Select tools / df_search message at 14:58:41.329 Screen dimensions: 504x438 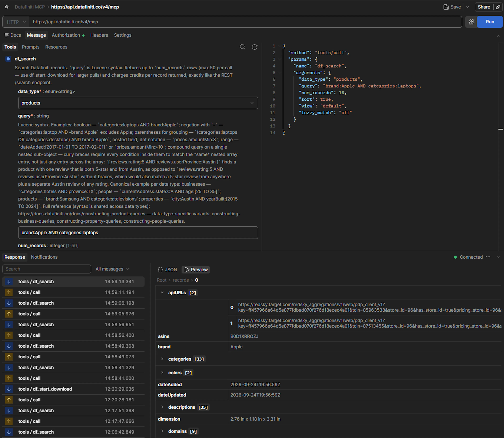[x=73, y=367]
